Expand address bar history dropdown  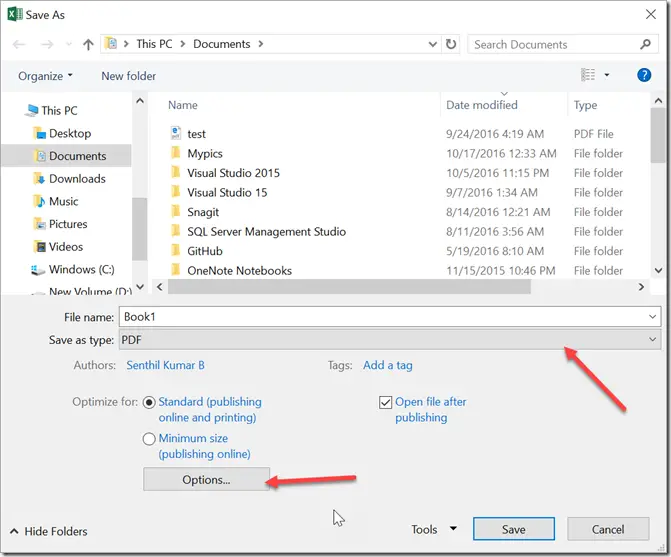click(433, 44)
